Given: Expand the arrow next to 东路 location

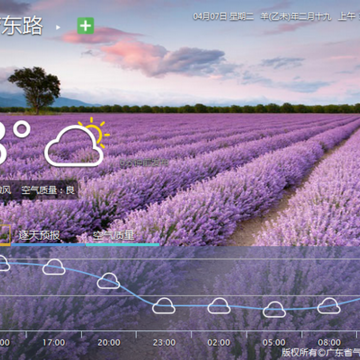Looking at the screenshot, I should [58, 27].
